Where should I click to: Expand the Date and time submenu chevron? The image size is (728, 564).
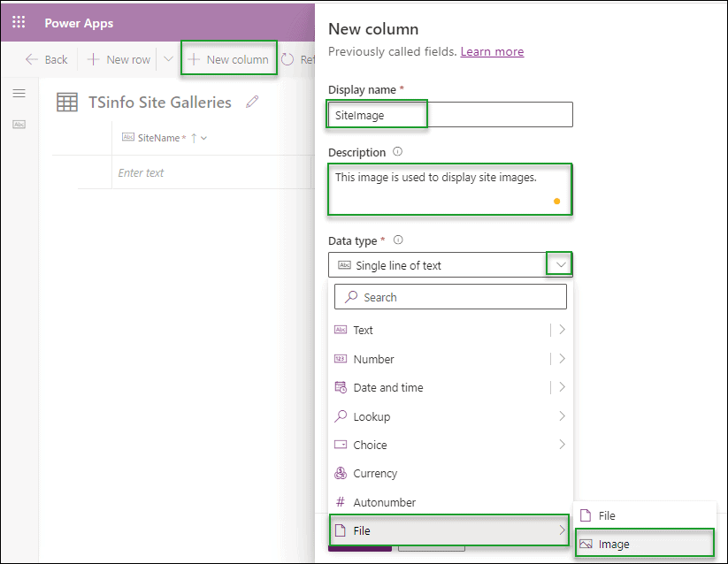click(x=562, y=387)
